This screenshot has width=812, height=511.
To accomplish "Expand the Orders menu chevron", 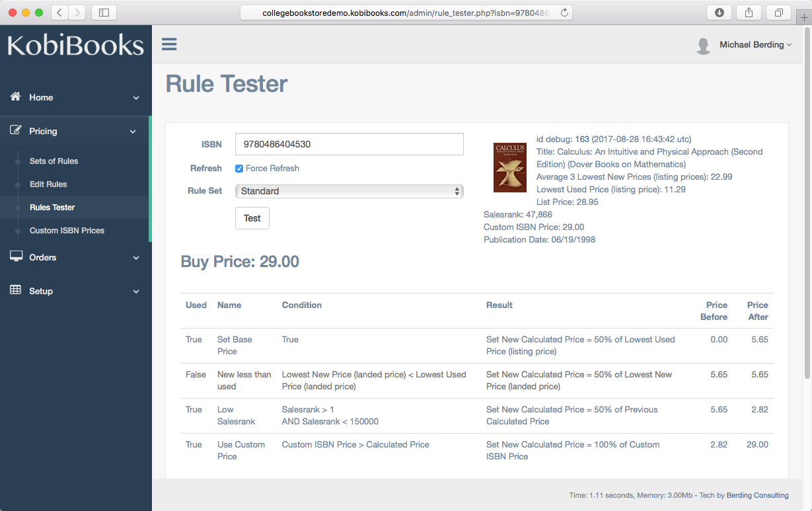I will point(136,258).
